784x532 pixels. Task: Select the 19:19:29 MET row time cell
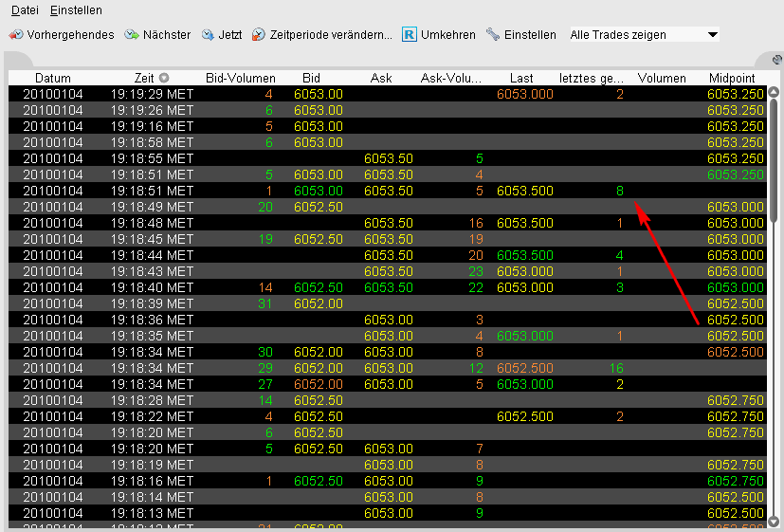click(152, 94)
